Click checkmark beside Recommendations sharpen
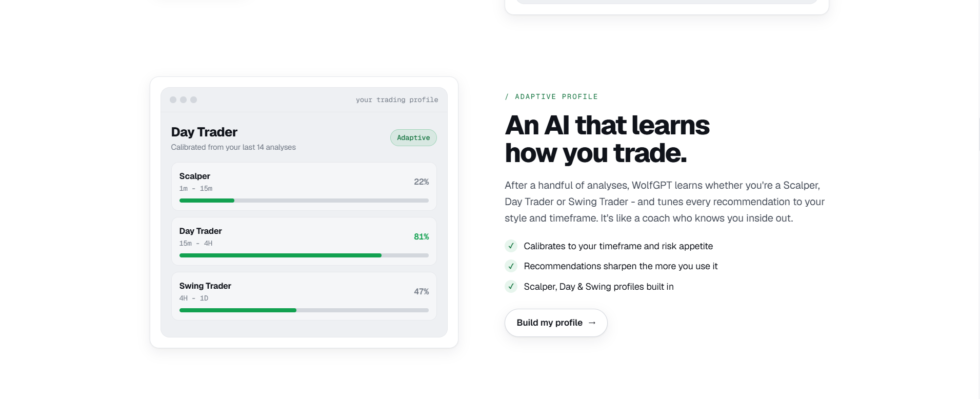 click(x=511, y=266)
